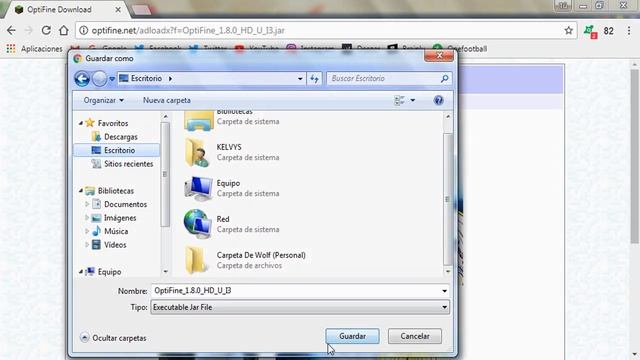
Task: Expand the Escritorio path dropdown
Action: 300,78
